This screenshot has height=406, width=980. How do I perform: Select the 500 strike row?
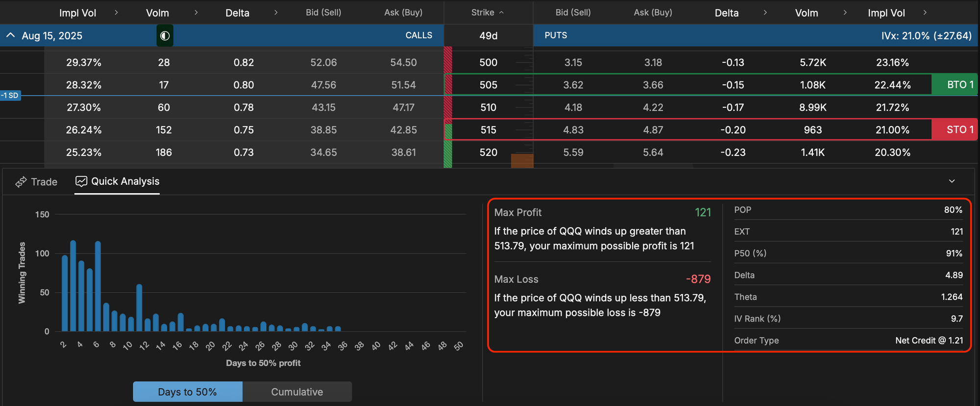click(489, 62)
